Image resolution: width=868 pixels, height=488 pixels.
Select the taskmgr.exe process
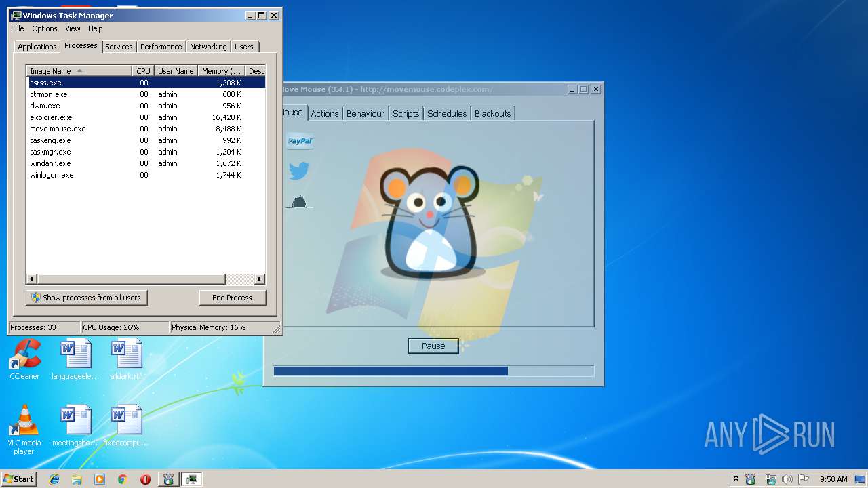145,152
